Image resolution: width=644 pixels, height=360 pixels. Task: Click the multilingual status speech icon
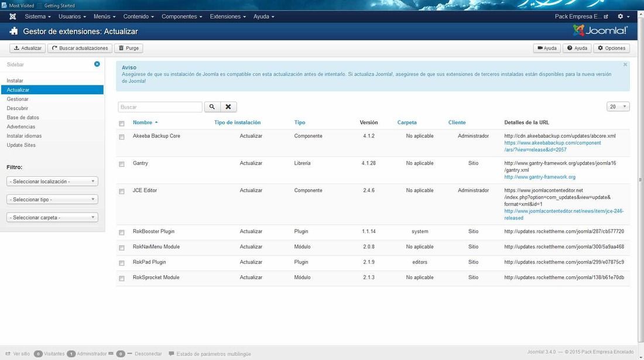[x=172, y=354]
